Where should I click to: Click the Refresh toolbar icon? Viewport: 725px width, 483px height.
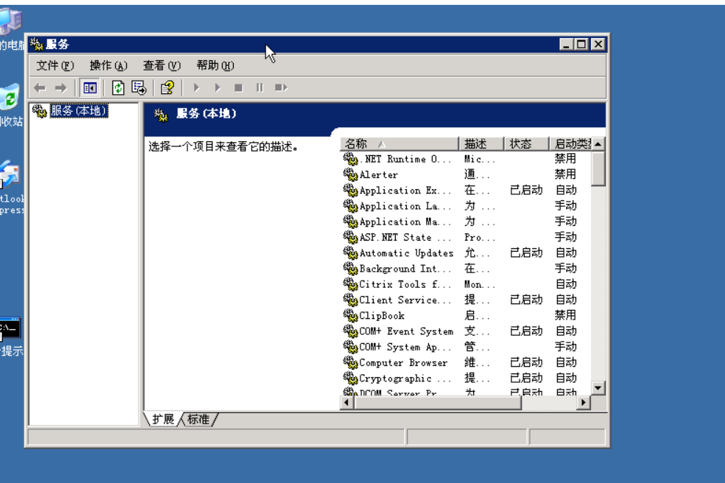(x=118, y=88)
